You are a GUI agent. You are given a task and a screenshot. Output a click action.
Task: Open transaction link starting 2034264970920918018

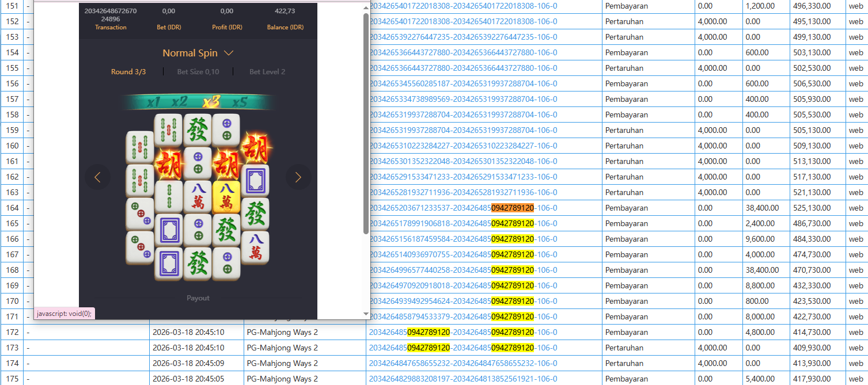pos(463,285)
